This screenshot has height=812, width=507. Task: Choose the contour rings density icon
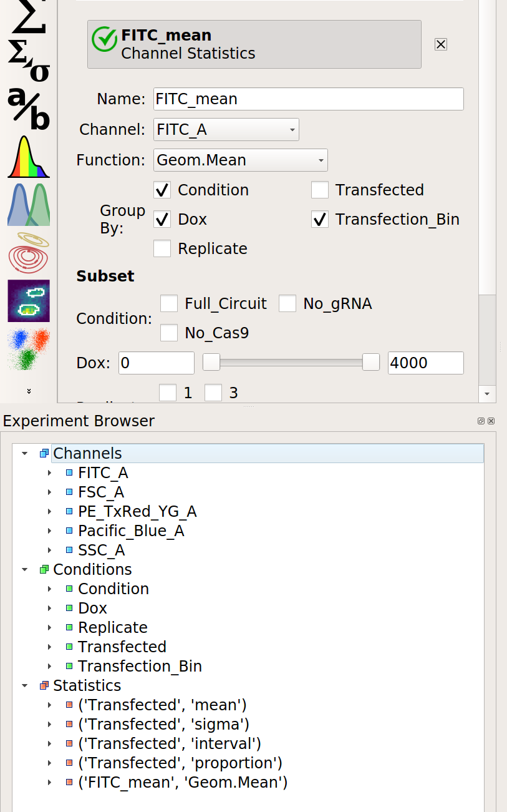pyautogui.click(x=29, y=253)
